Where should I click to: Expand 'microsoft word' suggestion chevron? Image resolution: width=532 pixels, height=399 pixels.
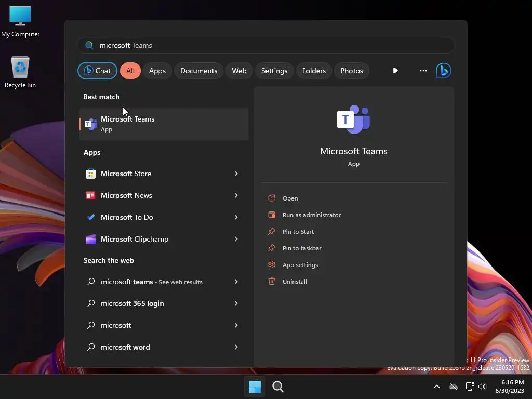point(236,347)
